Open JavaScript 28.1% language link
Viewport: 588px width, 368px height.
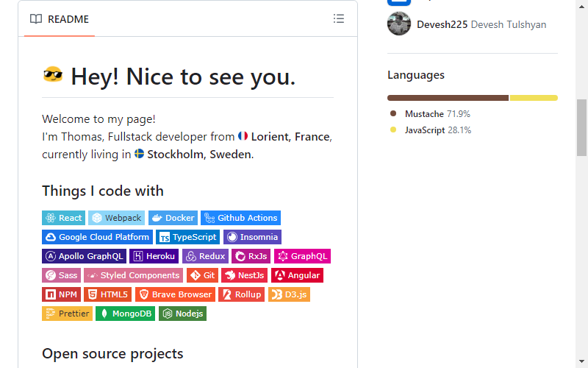click(431, 130)
